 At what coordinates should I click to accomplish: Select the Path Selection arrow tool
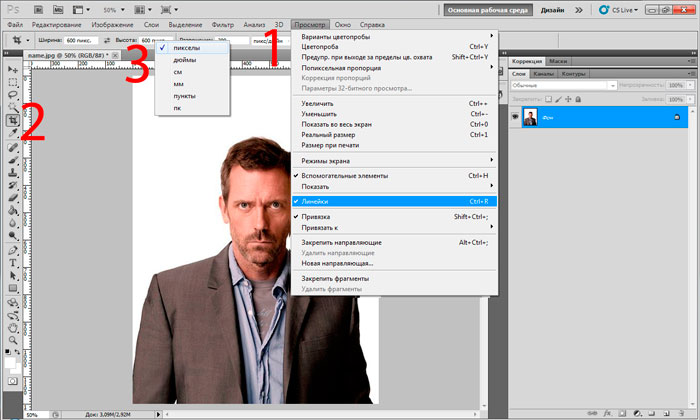[12, 275]
